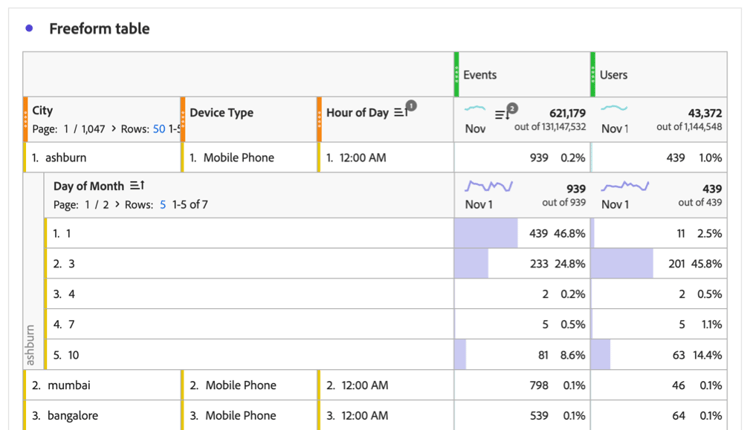Select the Events metric column header
This screenshot has height=430, width=750.
tap(480, 75)
